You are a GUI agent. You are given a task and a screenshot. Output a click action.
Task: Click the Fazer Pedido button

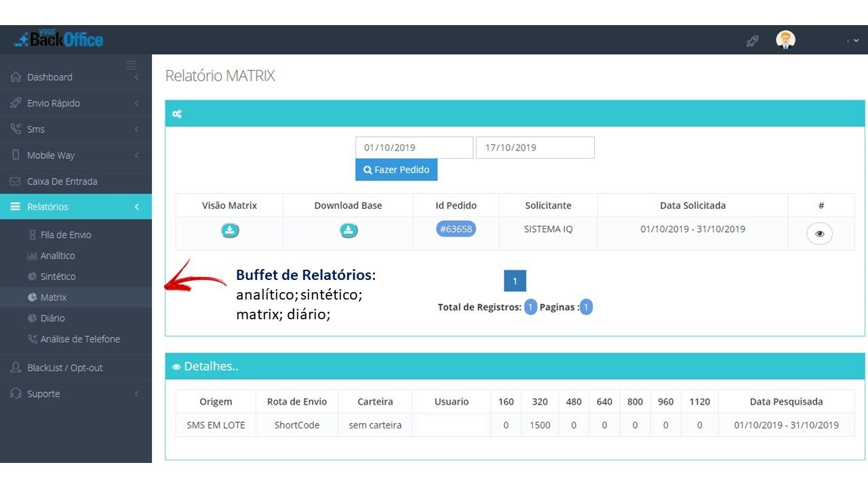[x=396, y=169]
